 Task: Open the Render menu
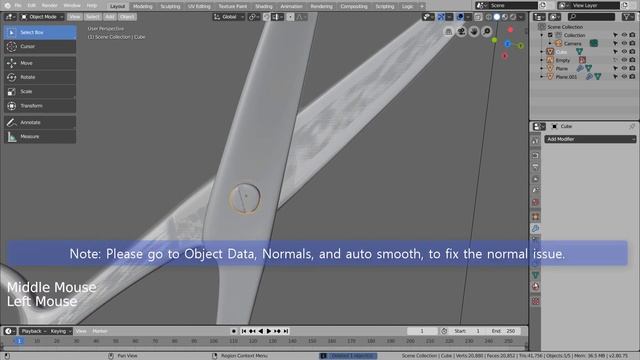point(49,6)
